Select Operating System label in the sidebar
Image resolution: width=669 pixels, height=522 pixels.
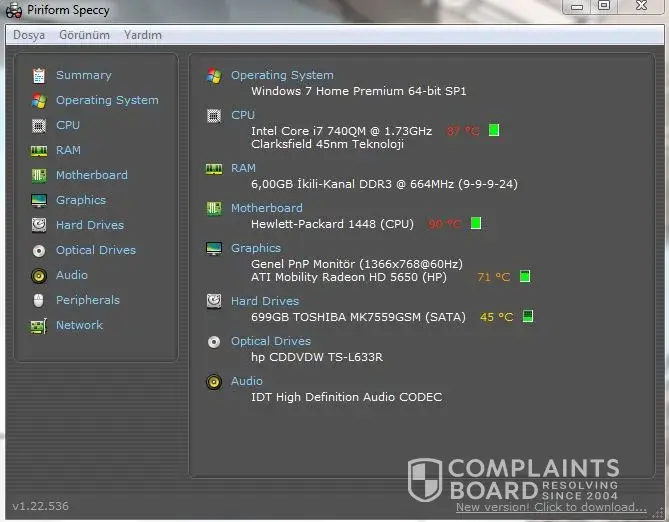pos(108,100)
